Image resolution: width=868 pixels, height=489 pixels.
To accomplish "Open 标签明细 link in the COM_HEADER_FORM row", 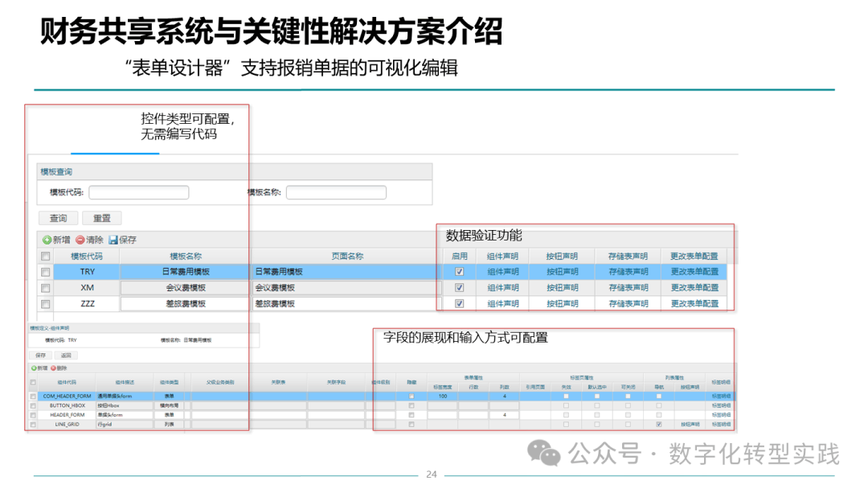I will click(x=721, y=397).
